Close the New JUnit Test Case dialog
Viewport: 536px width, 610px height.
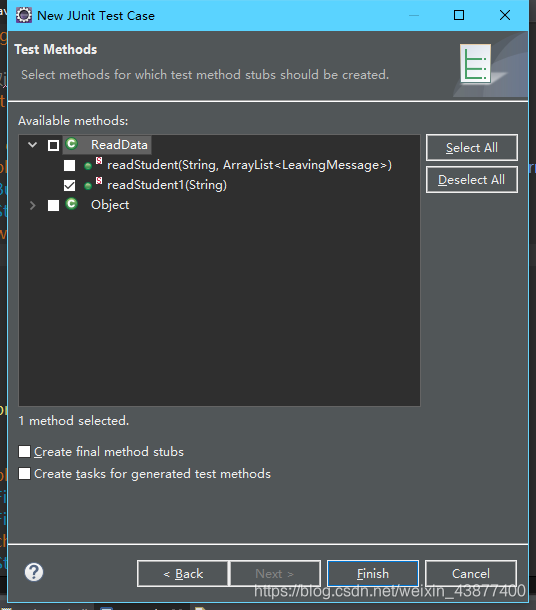(x=505, y=15)
